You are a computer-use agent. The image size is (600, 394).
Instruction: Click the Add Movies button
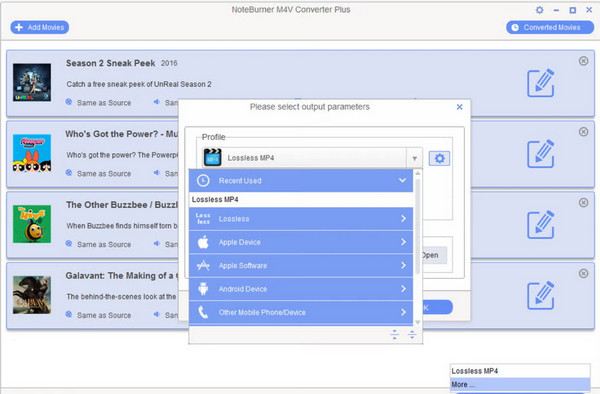(40, 27)
